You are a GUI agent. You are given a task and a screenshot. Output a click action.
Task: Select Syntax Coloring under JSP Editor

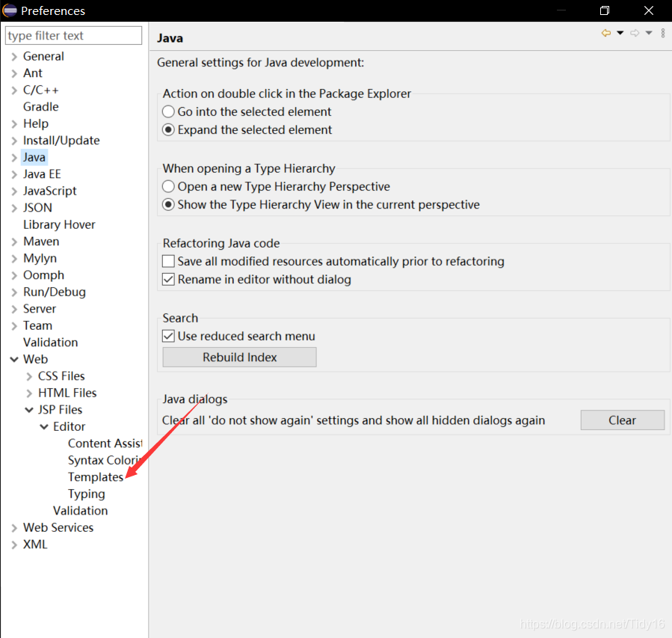pos(104,460)
